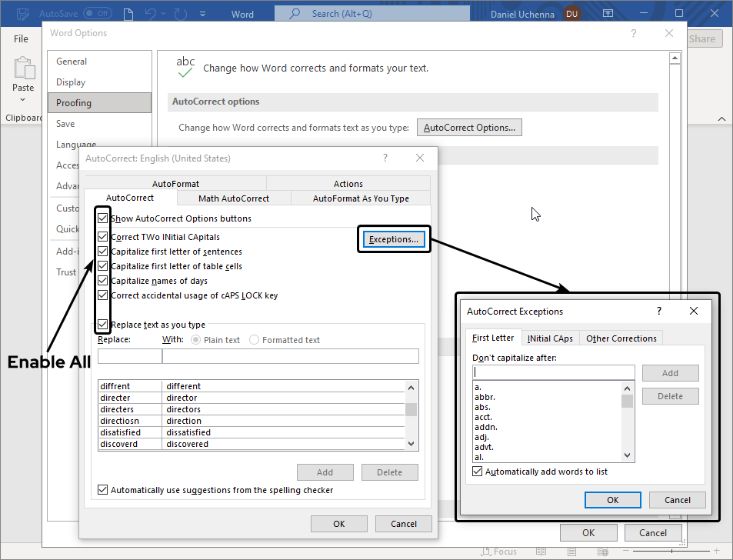Click the Exceptions... button
733x560 pixels.
(x=393, y=239)
